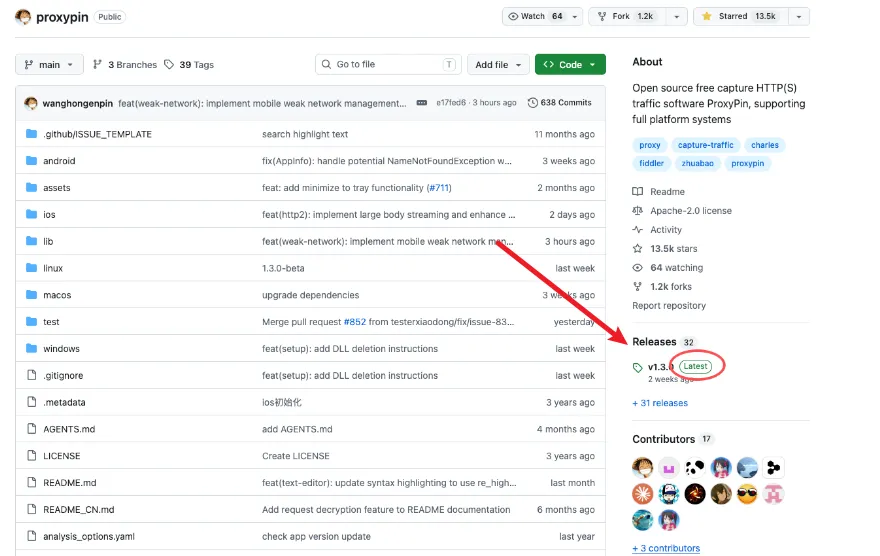Click Report repository

[x=669, y=306]
